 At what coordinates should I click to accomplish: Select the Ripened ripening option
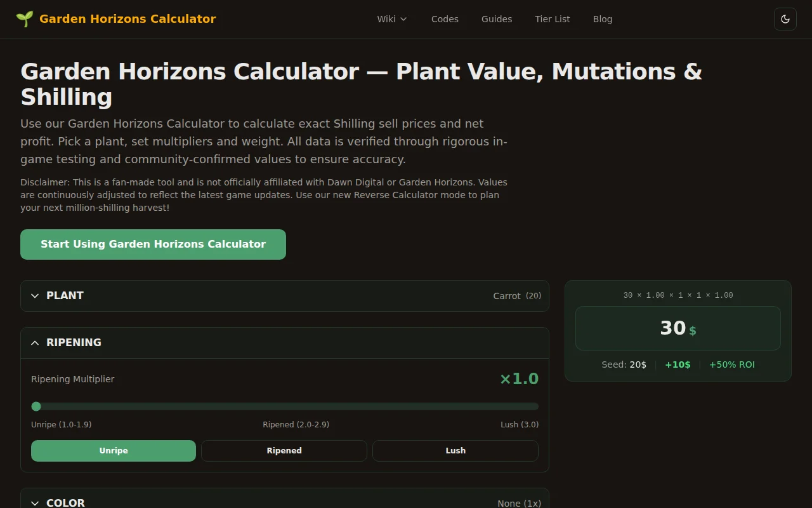(x=284, y=451)
